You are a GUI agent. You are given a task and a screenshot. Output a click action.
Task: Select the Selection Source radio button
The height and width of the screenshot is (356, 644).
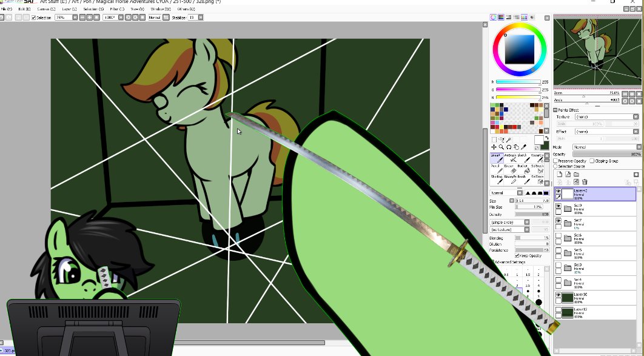[555, 166]
